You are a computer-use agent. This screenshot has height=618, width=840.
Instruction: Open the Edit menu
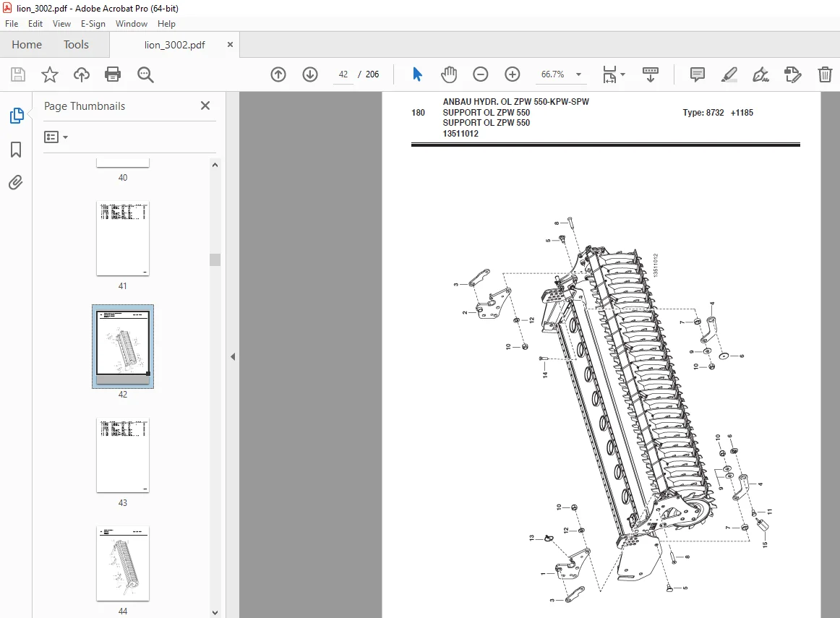coord(35,24)
